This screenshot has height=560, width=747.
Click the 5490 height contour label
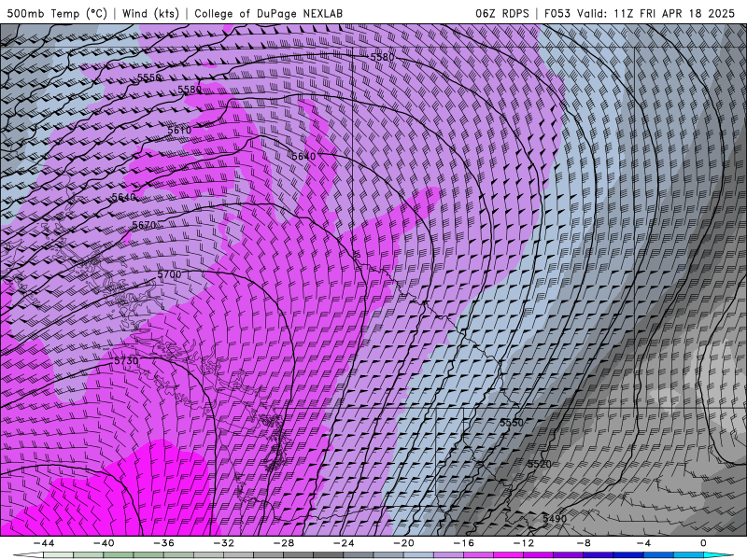(555, 519)
